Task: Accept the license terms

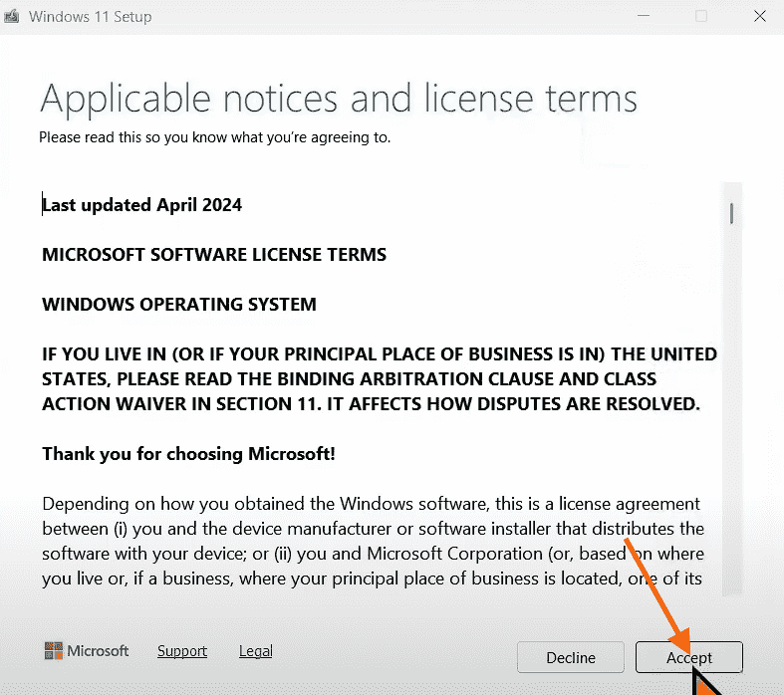Action: [x=689, y=657]
